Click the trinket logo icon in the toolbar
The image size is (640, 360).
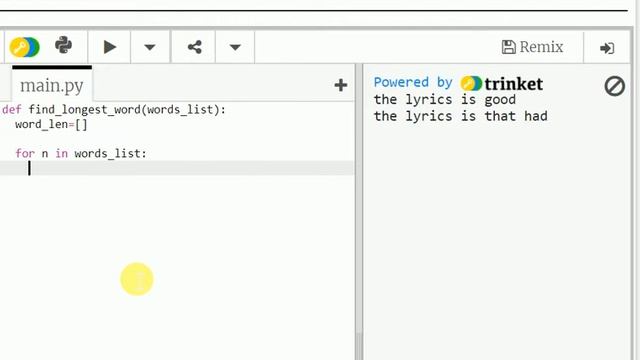click(x=24, y=47)
